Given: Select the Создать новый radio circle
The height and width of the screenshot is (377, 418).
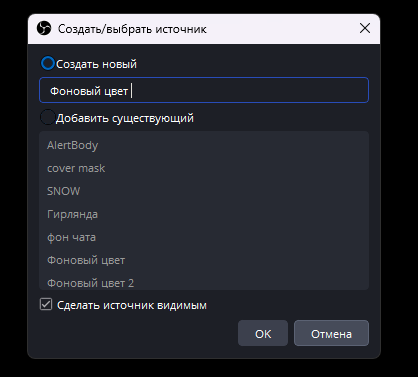Looking at the screenshot, I should 48,63.
